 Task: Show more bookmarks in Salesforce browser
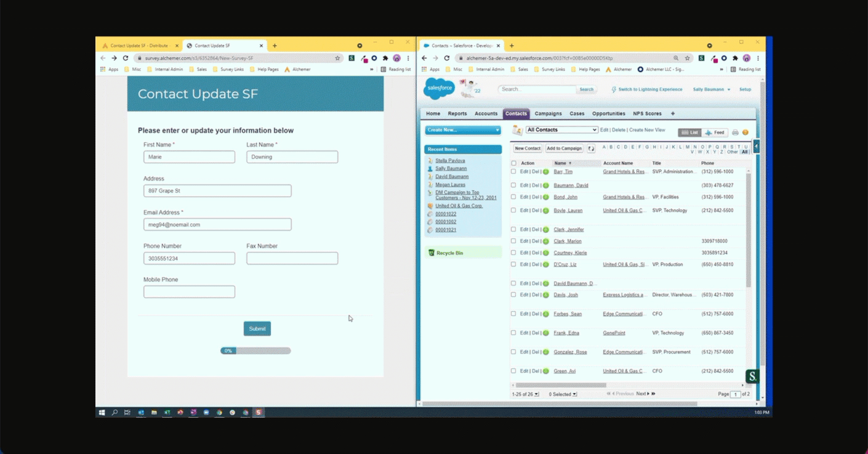722,70
